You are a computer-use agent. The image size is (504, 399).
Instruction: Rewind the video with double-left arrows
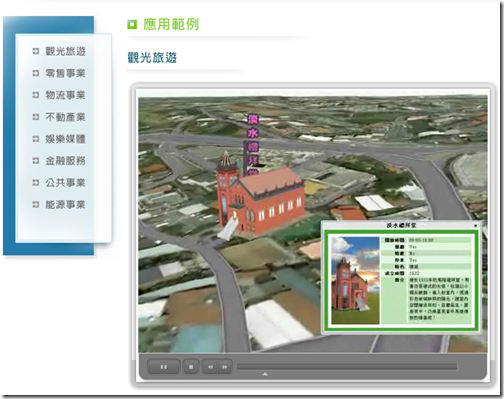tap(210, 367)
